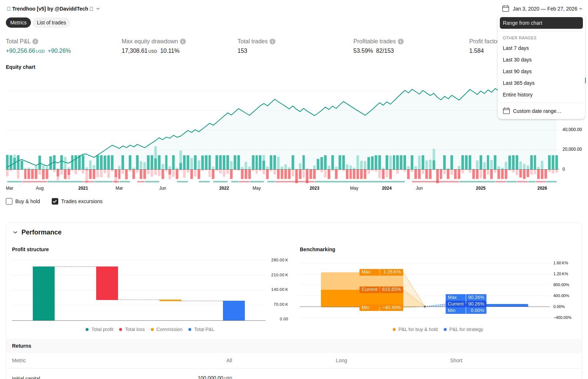Click info icon beside Max equity drawdown

click(x=183, y=42)
